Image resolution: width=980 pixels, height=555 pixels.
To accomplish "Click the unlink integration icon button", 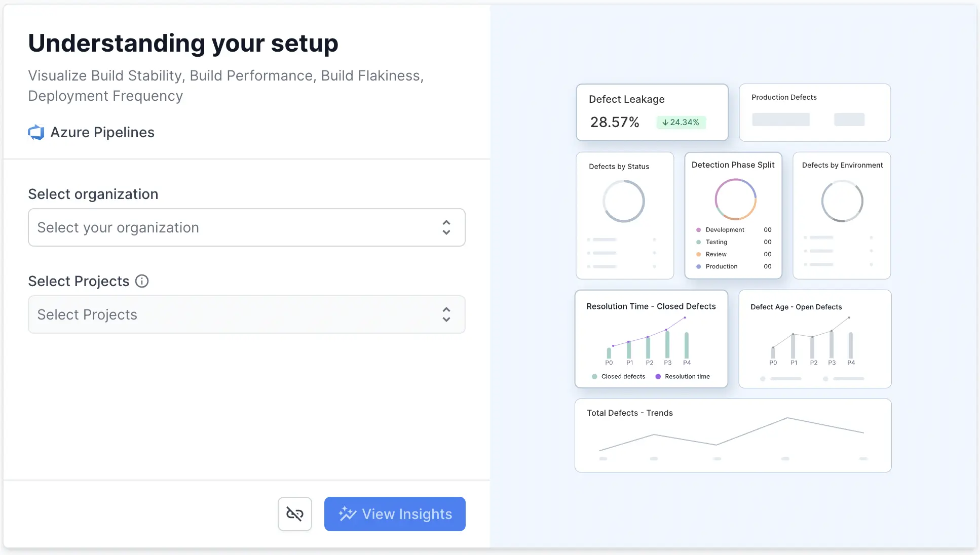I will pos(294,514).
